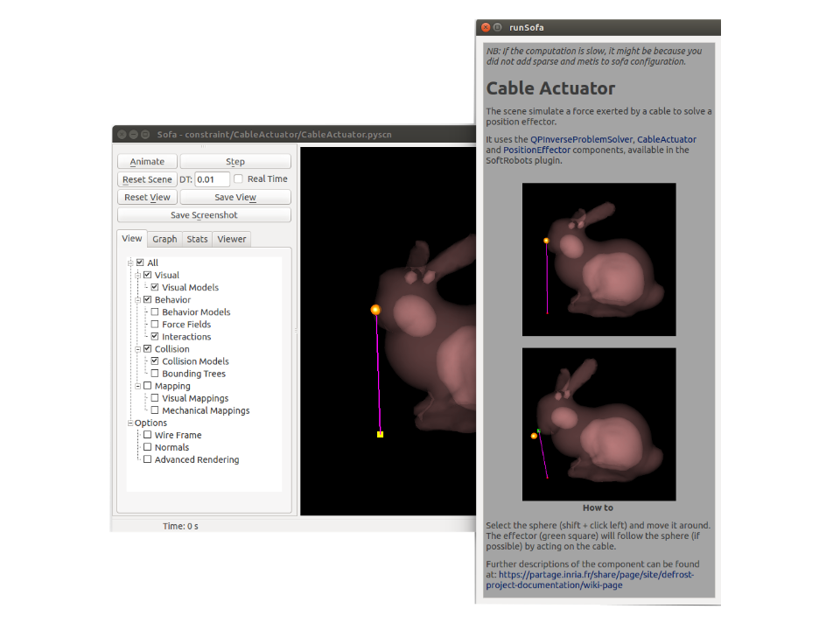Close the runSofa window
The image size is (840, 630).
[486, 27]
